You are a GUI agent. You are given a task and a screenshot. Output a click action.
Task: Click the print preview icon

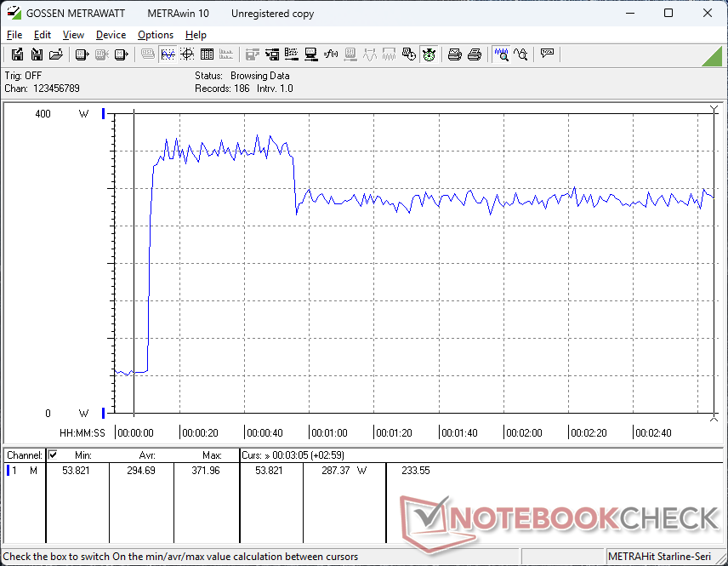(454, 54)
